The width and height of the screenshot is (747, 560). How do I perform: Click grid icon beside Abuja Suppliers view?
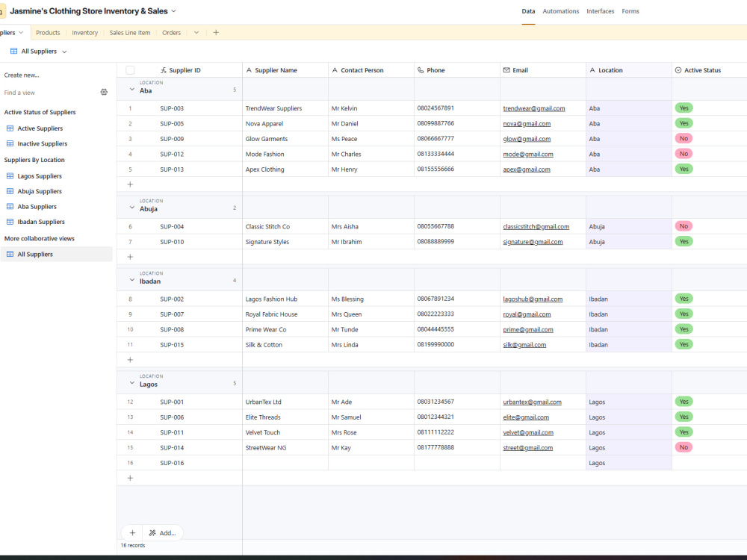[x=10, y=191]
